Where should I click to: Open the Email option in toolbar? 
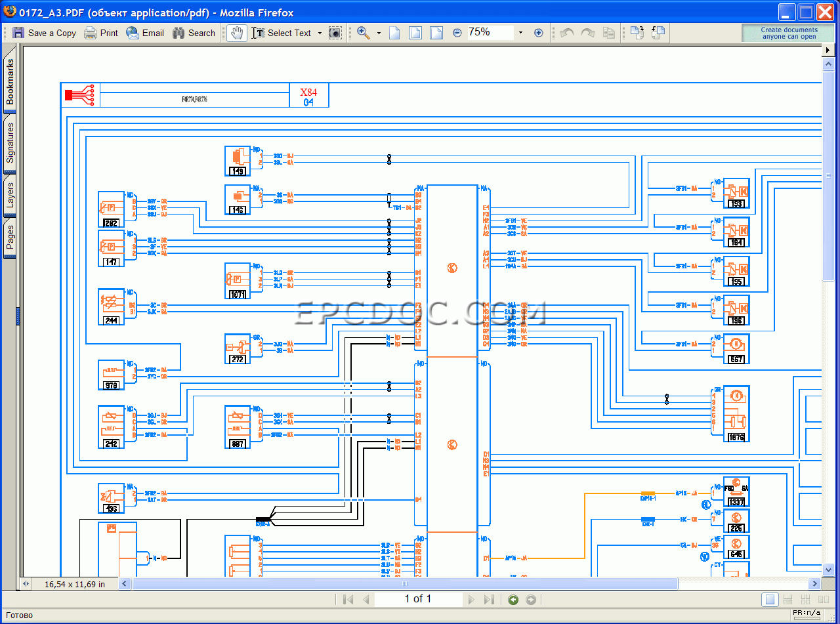pos(145,33)
